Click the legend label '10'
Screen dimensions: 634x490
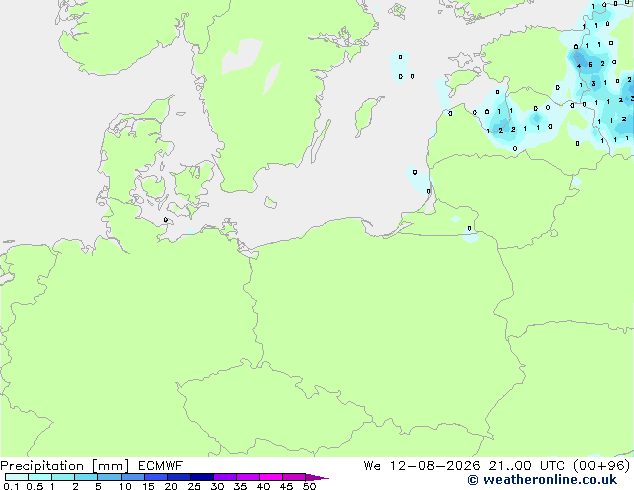125,486
